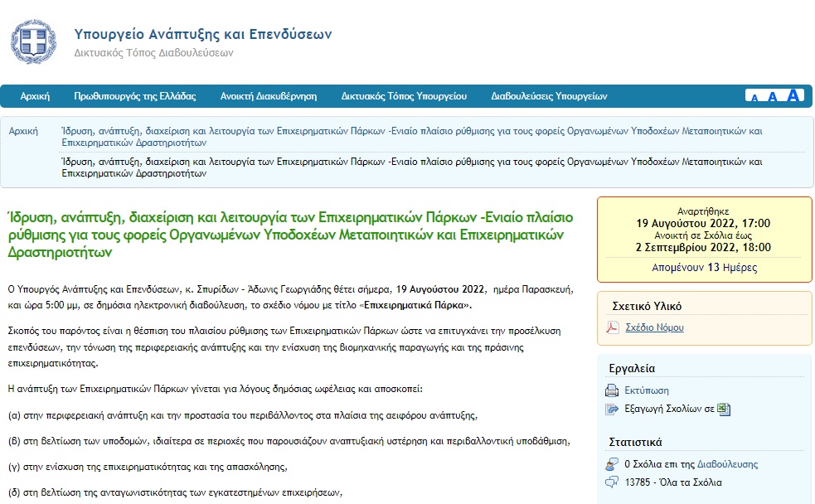Click the Δικτυακός Τόπος Διαβουλεύσεων subtitle
The width and height of the screenshot is (815, 504).
point(154,53)
